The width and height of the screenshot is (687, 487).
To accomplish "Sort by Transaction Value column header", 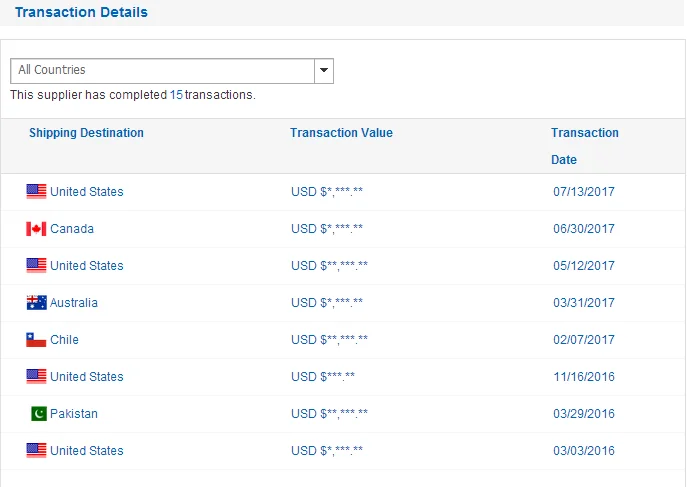I will (341, 133).
